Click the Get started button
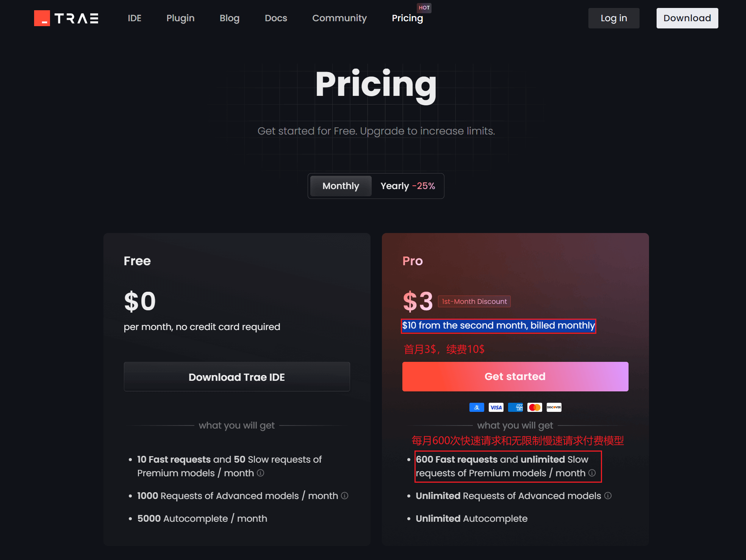The image size is (746, 560). (515, 377)
